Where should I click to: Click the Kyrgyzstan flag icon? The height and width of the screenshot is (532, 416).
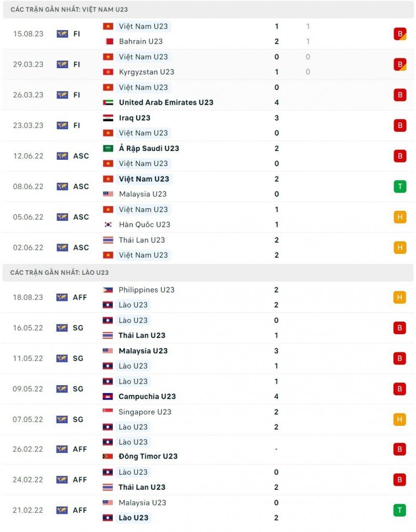[108, 72]
